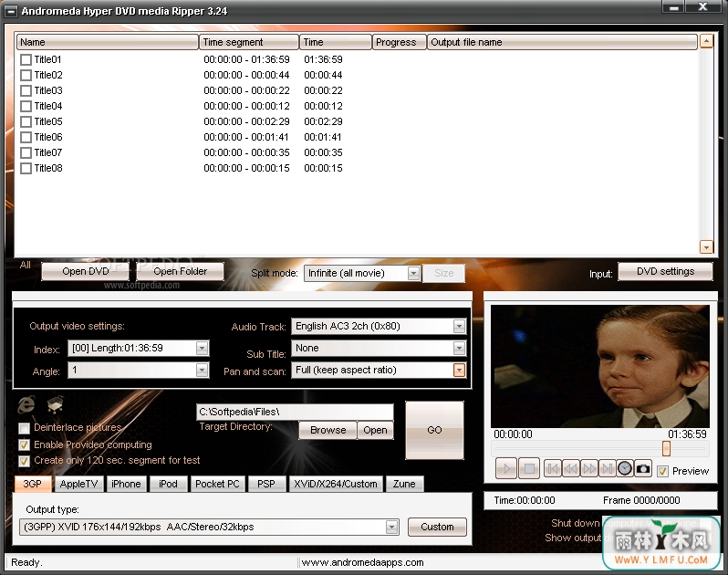The width and height of the screenshot is (728, 575).
Task: Start ripping with GO button
Action: click(x=434, y=431)
